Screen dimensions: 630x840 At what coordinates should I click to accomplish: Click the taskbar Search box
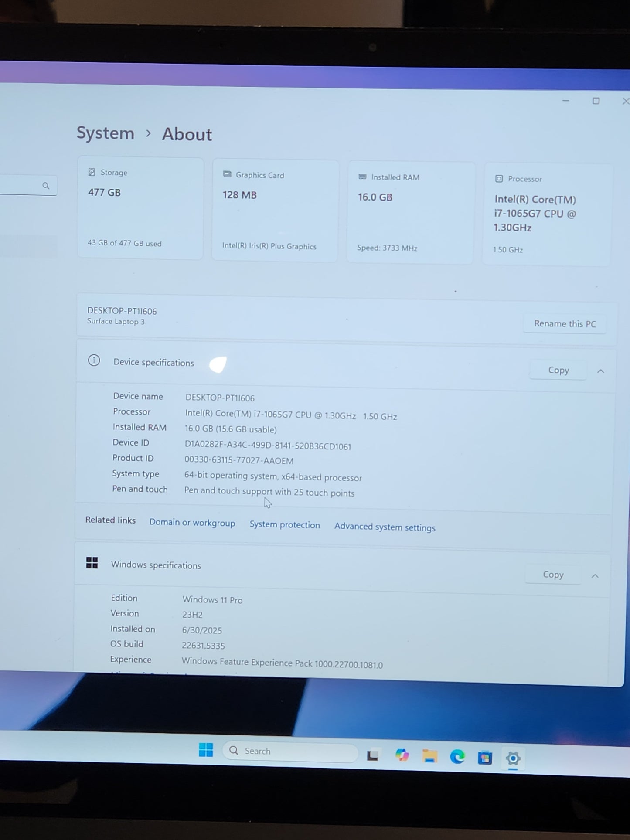[290, 751]
